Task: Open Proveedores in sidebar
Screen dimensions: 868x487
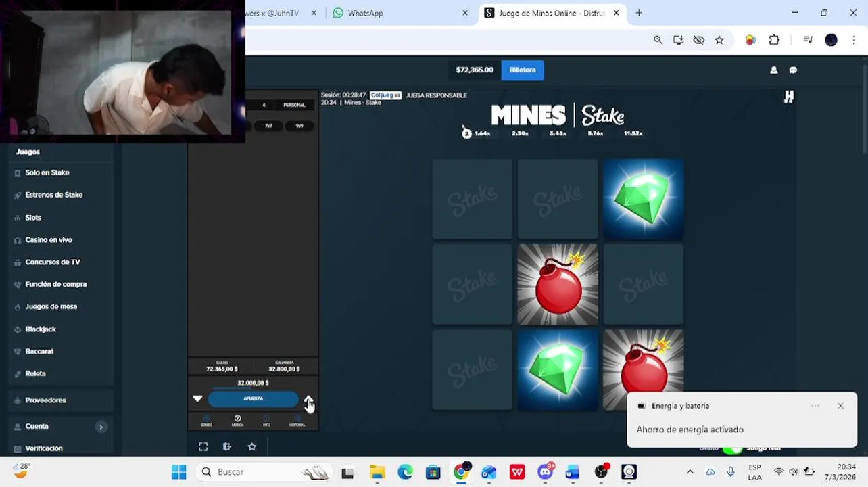Action: [x=45, y=400]
